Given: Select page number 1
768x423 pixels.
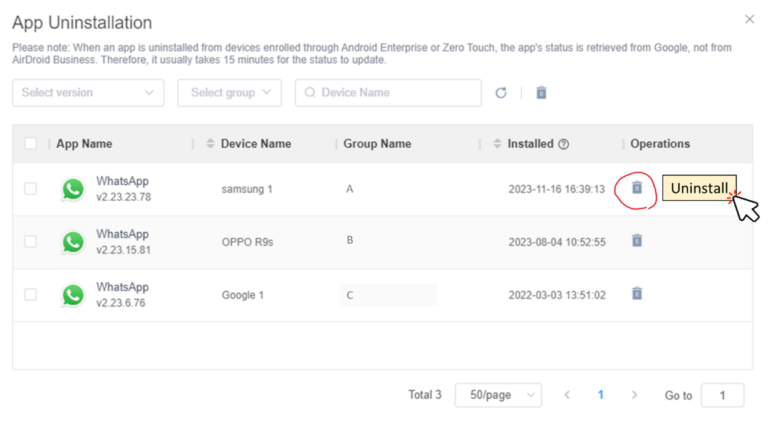Looking at the screenshot, I should tap(600, 395).
